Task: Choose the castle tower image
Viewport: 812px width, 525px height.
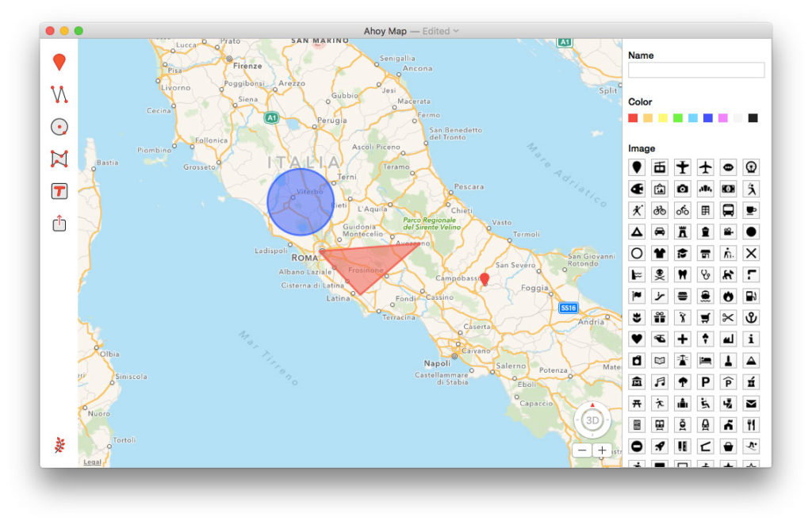Action: (683, 232)
